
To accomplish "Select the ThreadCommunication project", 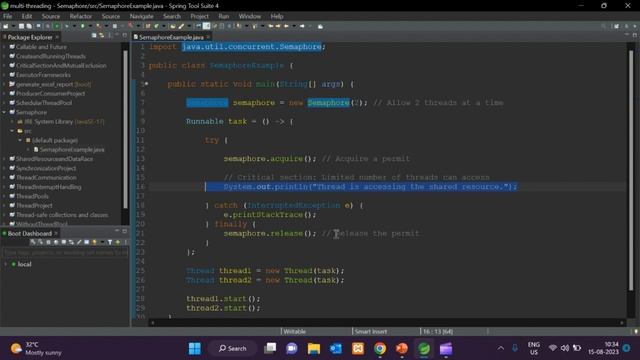I will 46,178.
